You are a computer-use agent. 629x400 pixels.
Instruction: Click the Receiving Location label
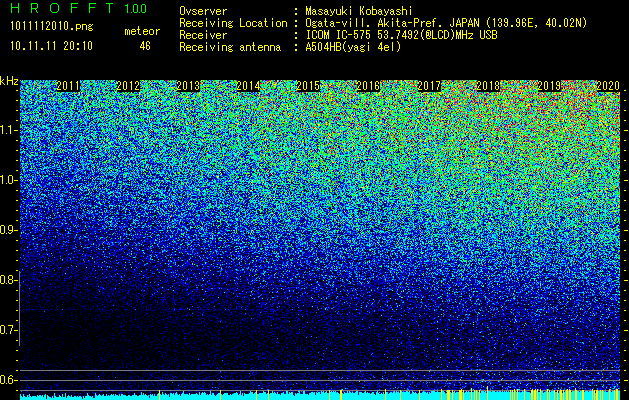pyautogui.click(x=233, y=23)
